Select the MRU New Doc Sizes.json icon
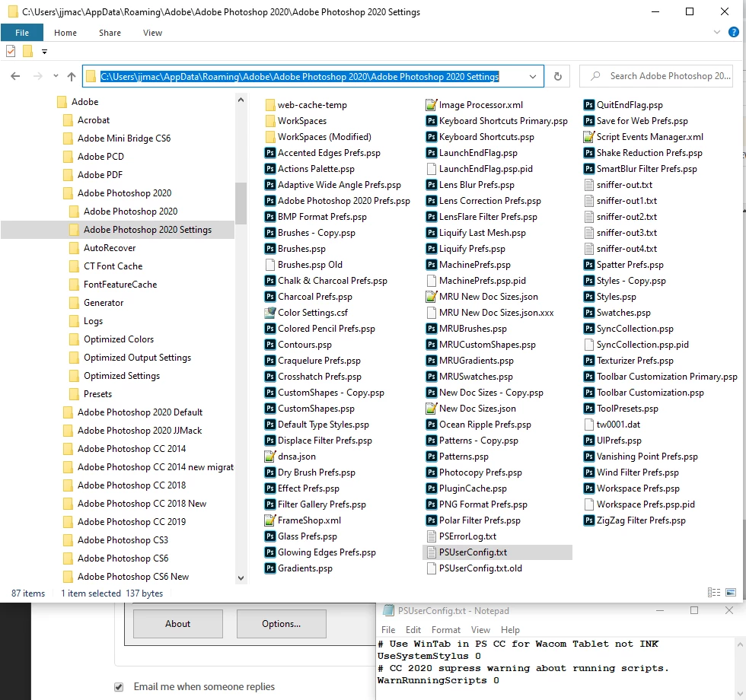 (432, 297)
